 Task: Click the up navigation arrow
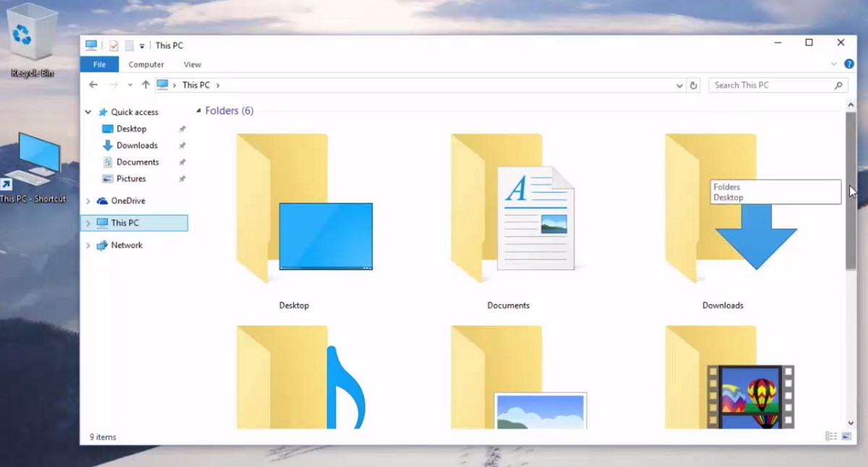pyautogui.click(x=145, y=85)
